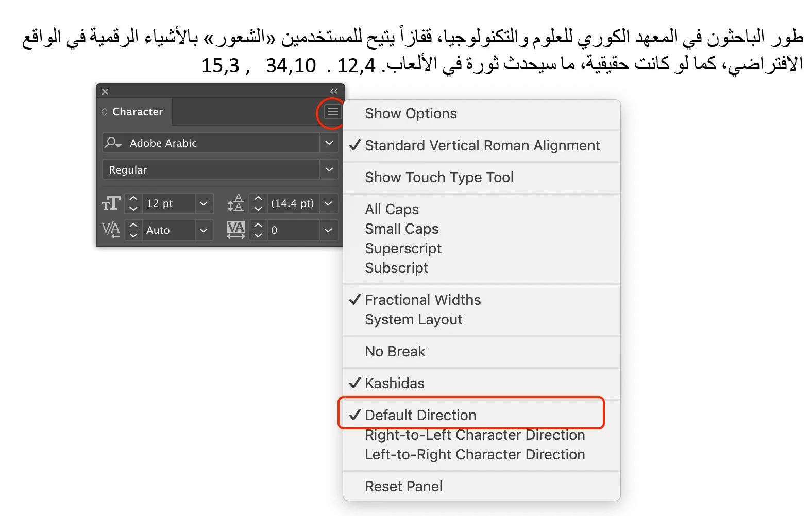Image resolution: width=812 pixels, height=516 pixels.
Task: Open the kerning Auto dropdown
Action: pyautogui.click(x=204, y=230)
